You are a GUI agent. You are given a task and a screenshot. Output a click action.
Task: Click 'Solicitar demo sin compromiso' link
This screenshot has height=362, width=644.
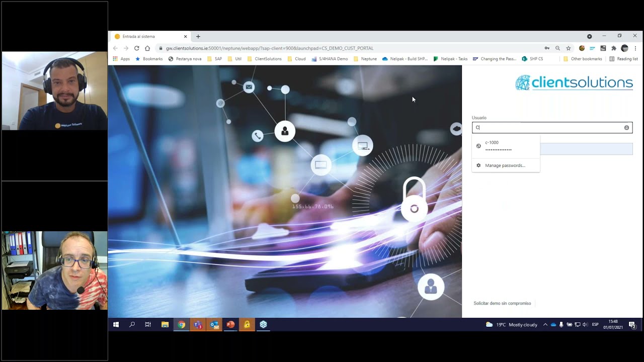(502, 303)
